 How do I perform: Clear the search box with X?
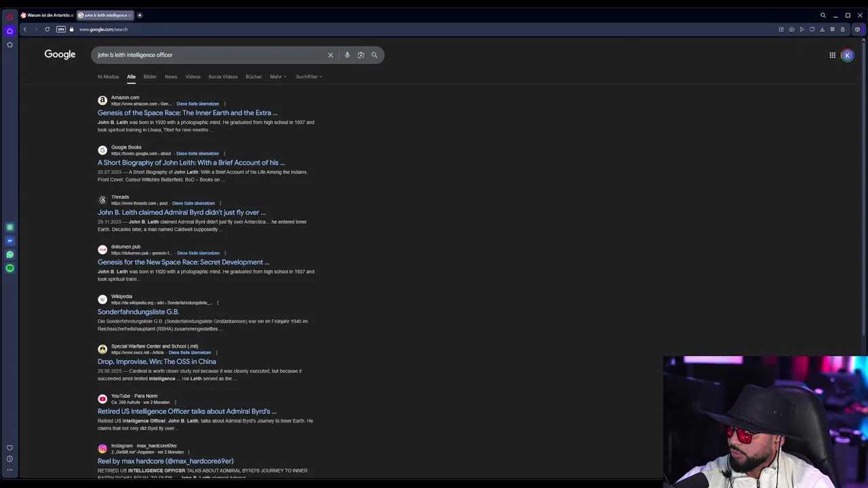tap(330, 55)
